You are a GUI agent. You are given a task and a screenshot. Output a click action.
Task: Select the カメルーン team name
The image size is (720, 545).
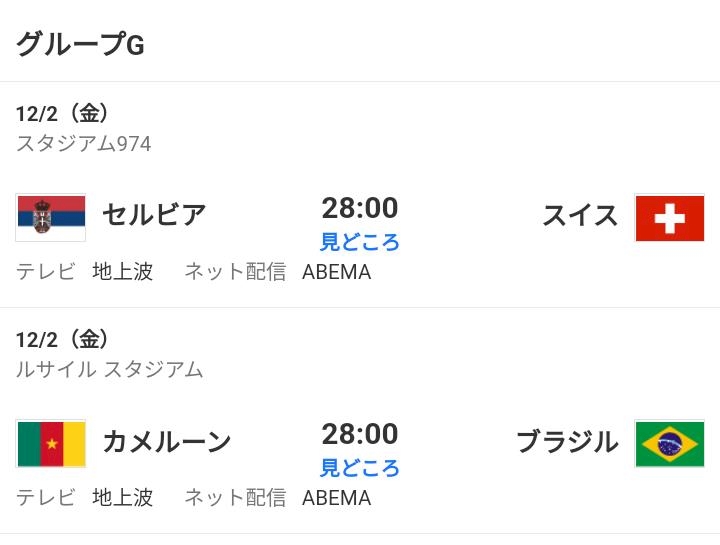point(167,441)
